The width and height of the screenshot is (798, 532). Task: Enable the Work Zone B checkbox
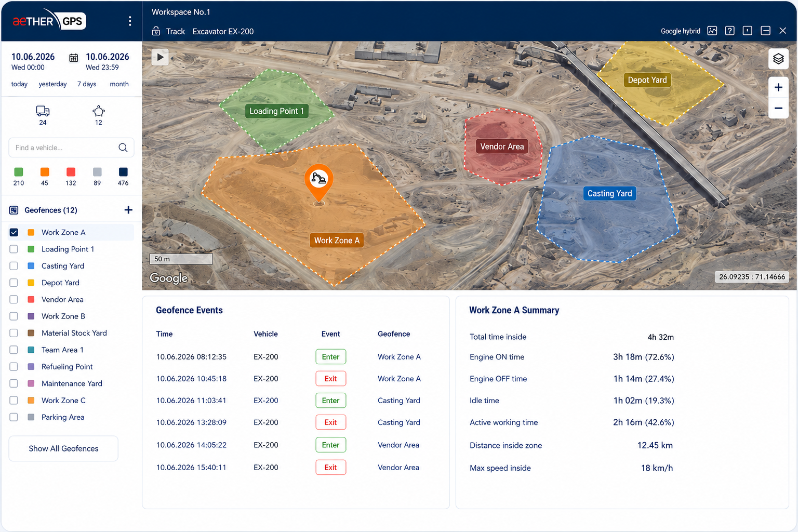tap(14, 316)
